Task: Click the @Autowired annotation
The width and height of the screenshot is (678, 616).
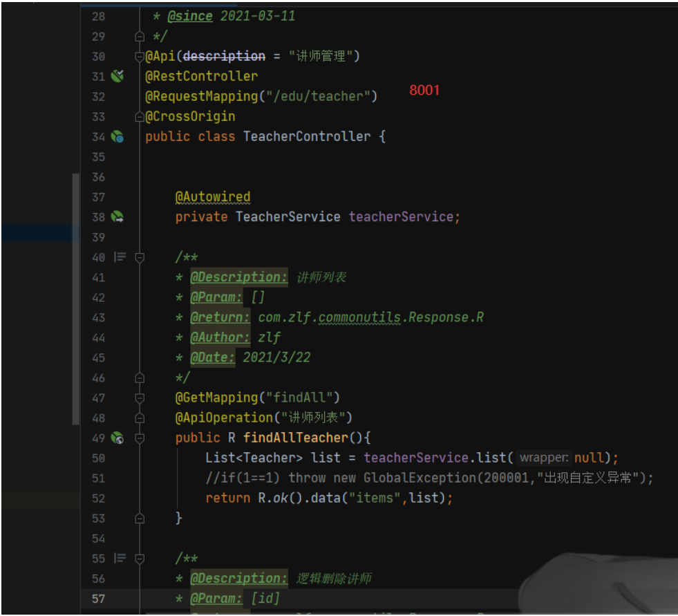Action: (x=213, y=197)
